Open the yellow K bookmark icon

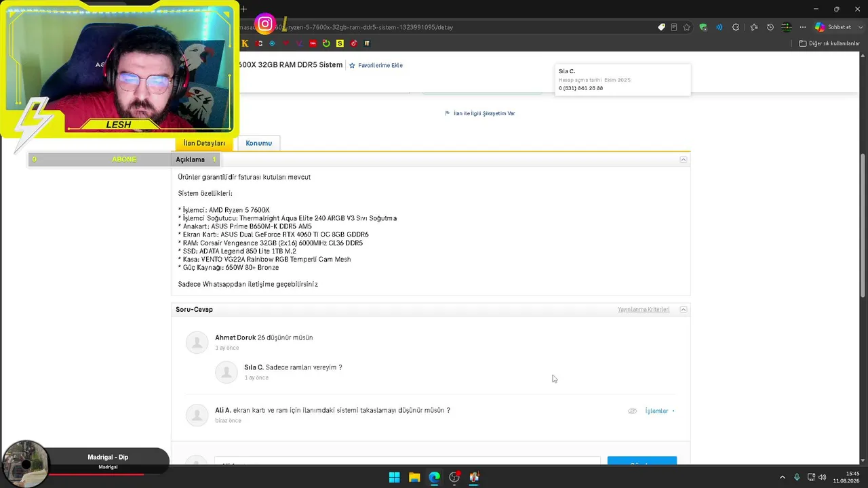245,43
